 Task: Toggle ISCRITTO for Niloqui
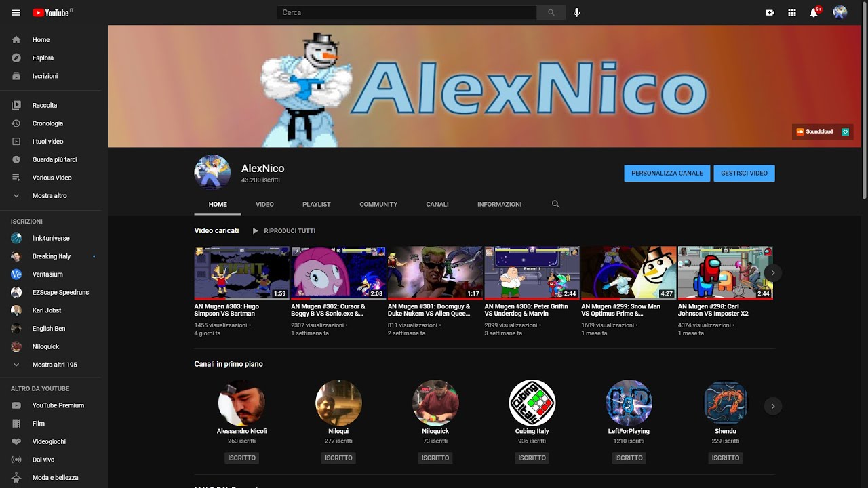[338, 457]
